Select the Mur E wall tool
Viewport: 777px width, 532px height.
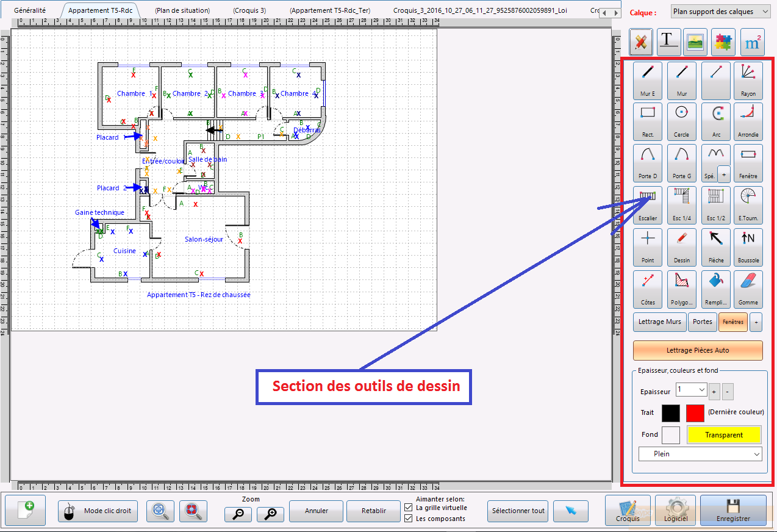647,80
